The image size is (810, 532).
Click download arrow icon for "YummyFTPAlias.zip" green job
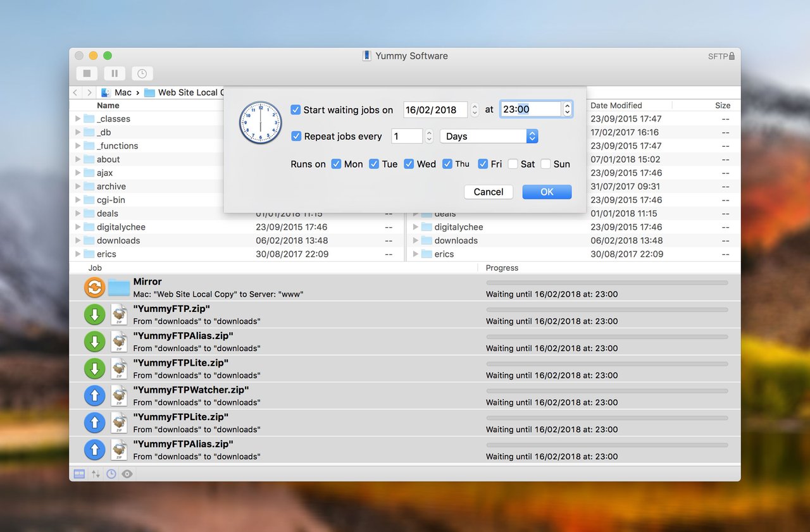[94, 342]
